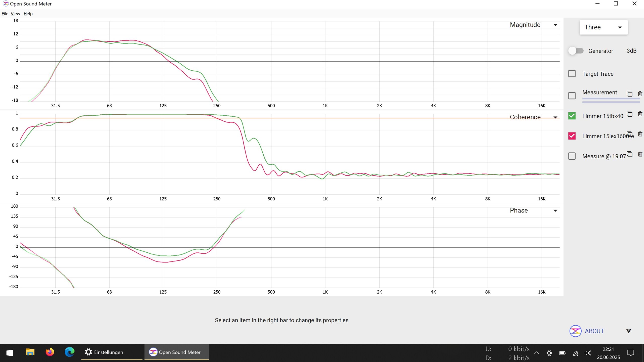644x362 pixels.
Task: Open the Coherence chart type dropdown
Action: (x=555, y=117)
